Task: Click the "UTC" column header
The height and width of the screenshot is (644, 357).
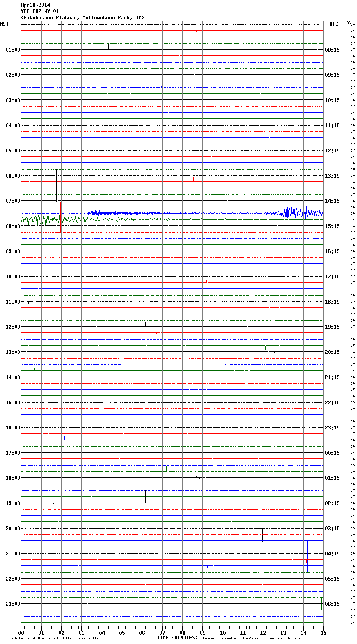Action: coord(333,24)
